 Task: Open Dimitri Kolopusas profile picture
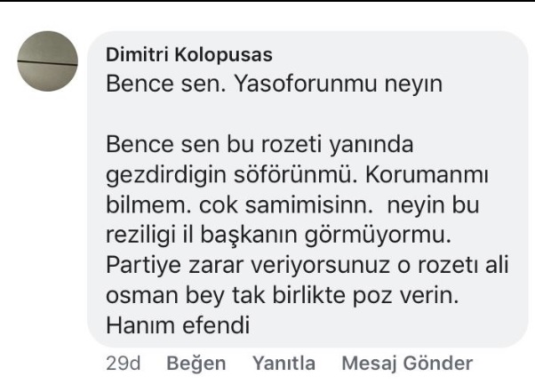tap(48, 61)
